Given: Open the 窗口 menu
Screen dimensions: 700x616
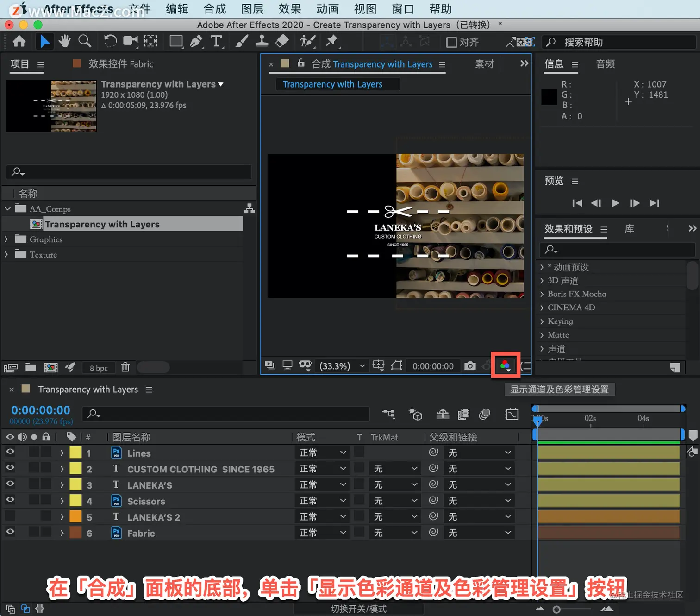Looking at the screenshot, I should tap(403, 9).
